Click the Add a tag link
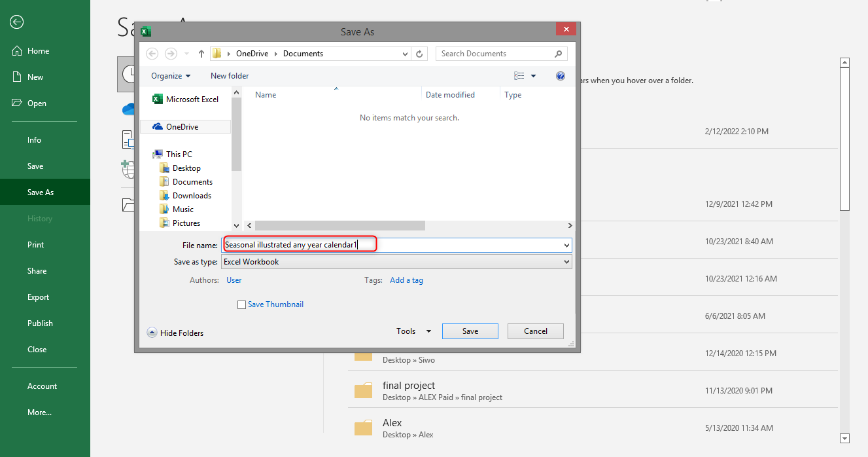 [x=406, y=280]
